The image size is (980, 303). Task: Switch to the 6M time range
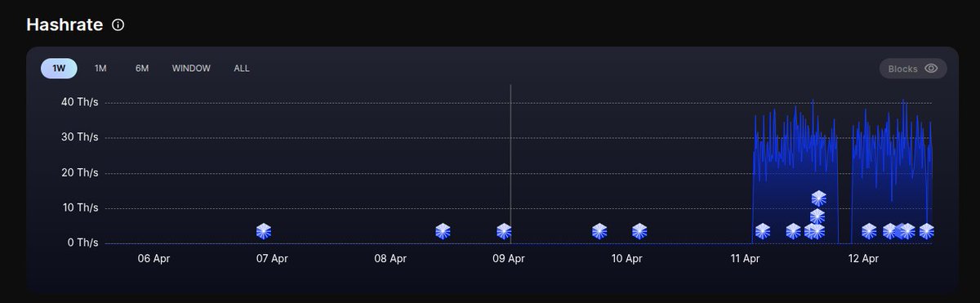pos(142,69)
